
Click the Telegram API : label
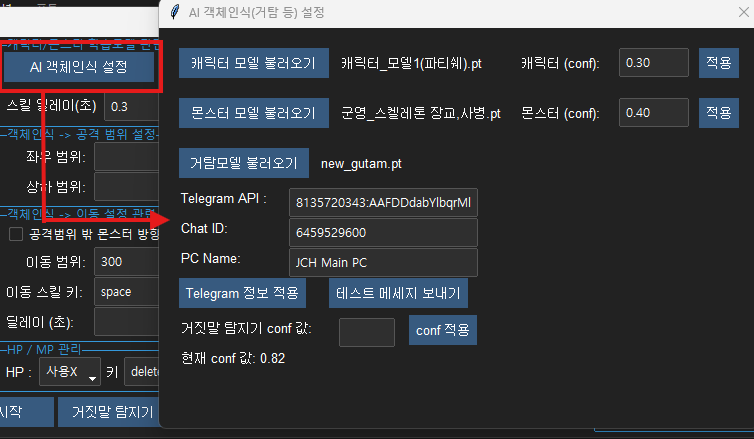tap(224, 199)
